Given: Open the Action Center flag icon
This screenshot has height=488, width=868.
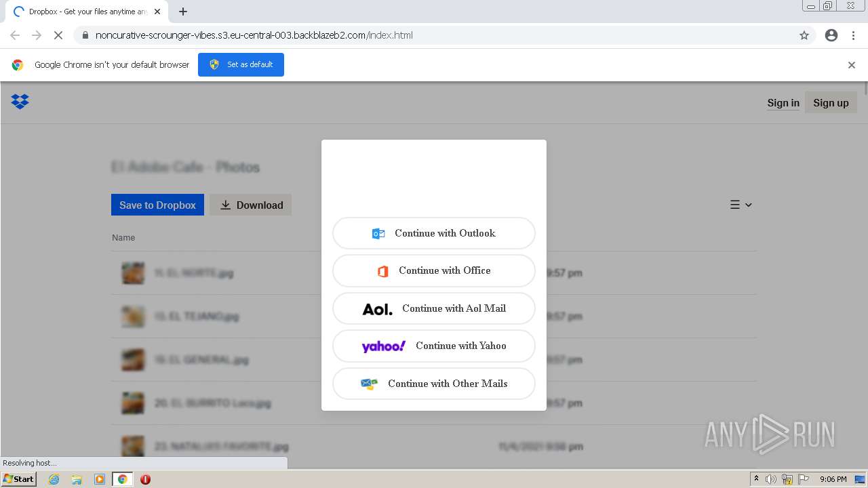Looking at the screenshot, I should (804, 479).
